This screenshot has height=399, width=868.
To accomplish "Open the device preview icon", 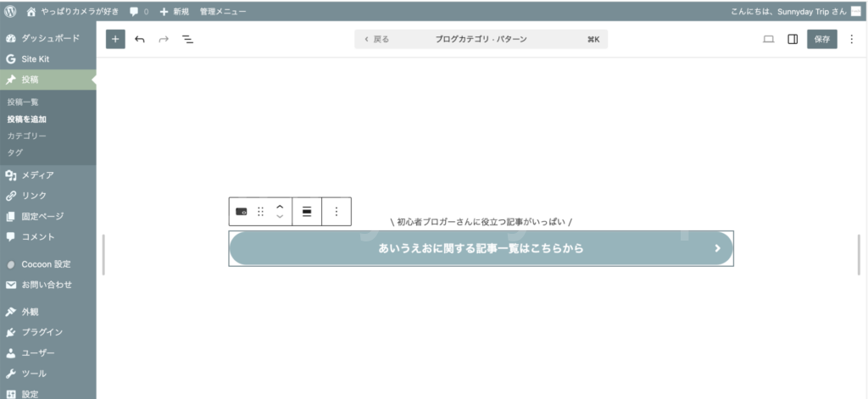I will pyautogui.click(x=769, y=39).
